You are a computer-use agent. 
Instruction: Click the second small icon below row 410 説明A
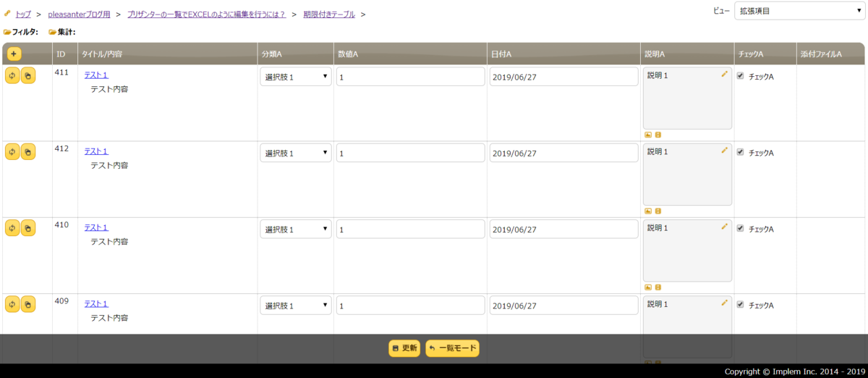click(658, 287)
